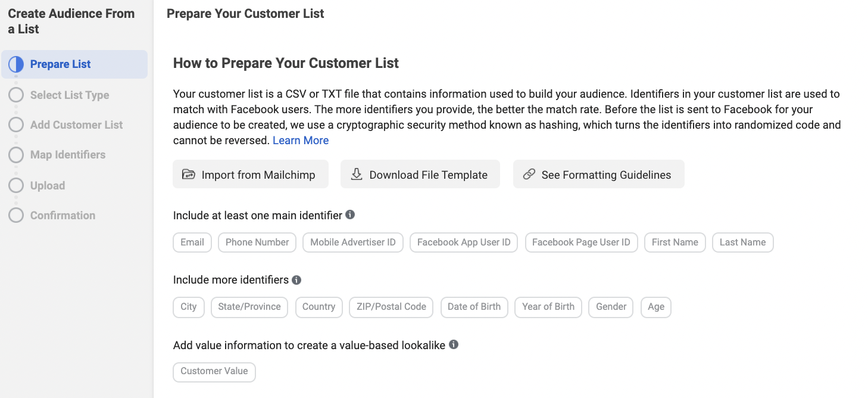Click the info icon beside main identifier heading
Screen dimensions: 868x398
(350, 214)
